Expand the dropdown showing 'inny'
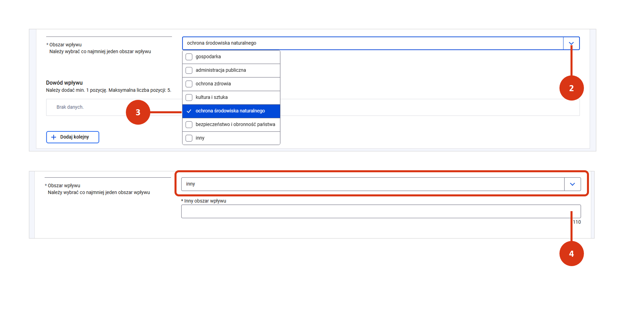 [373, 184]
